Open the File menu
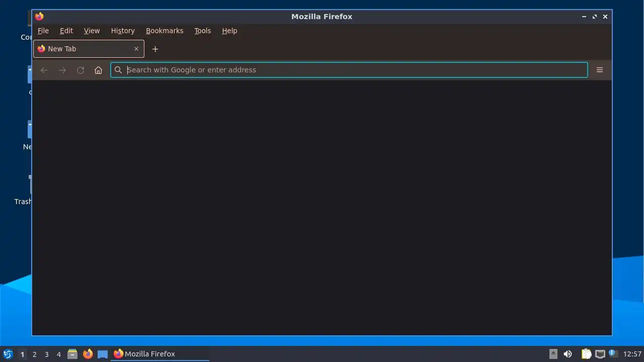 43,31
